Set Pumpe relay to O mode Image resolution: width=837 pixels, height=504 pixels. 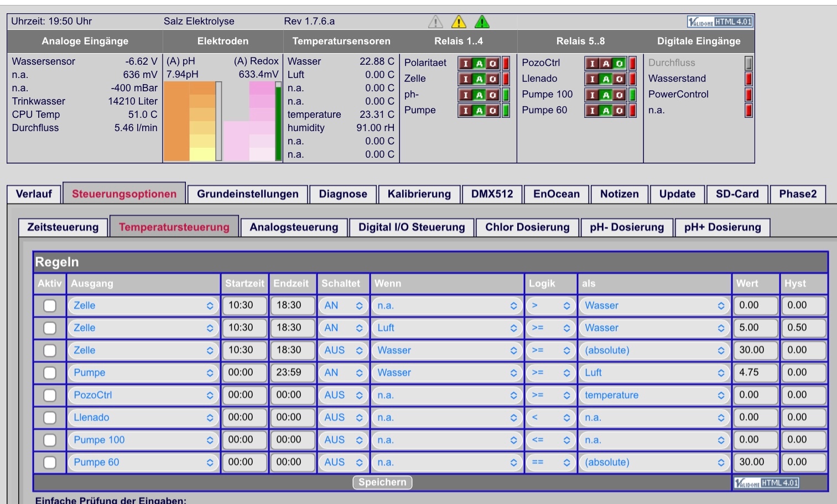pyautogui.click(x=493, y=111)
